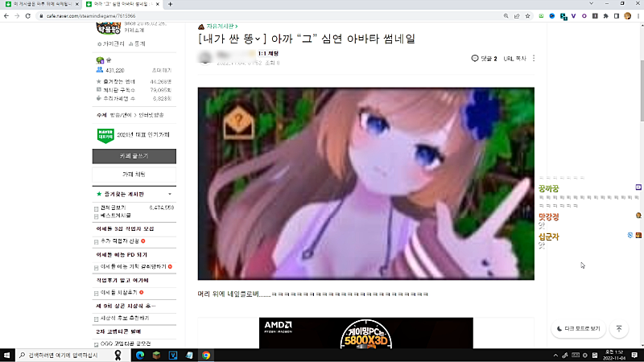Open the purple circle extension icon
644x362 pixels.
[x=584, y=16]
